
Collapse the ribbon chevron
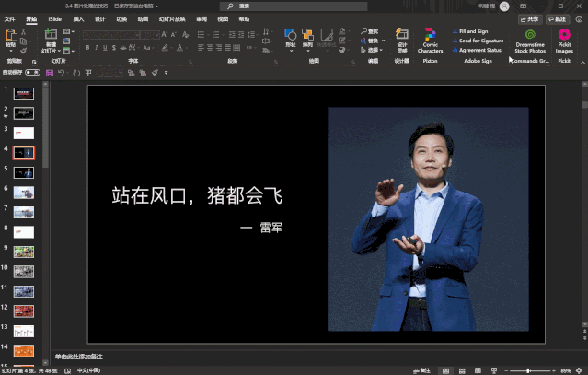(x=582, y=62)
